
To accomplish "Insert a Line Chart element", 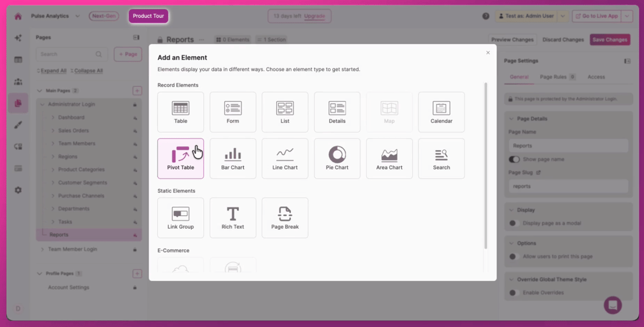I will [x=285, y=158].
